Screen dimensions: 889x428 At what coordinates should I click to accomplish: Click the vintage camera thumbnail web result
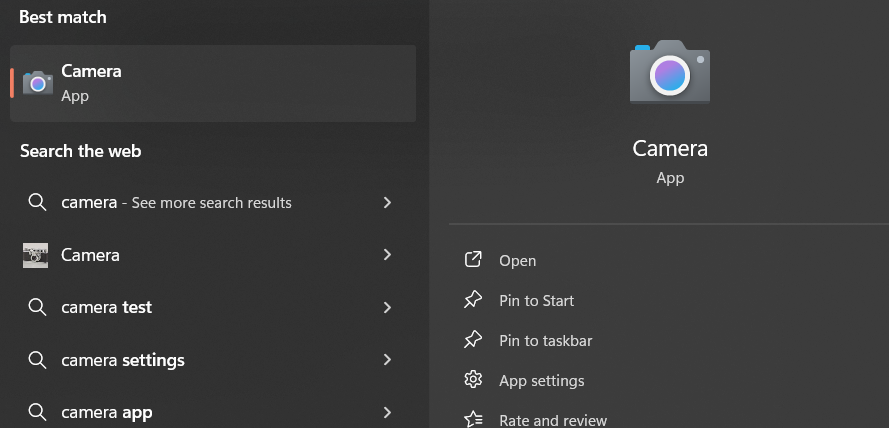[x=35, y=255]
